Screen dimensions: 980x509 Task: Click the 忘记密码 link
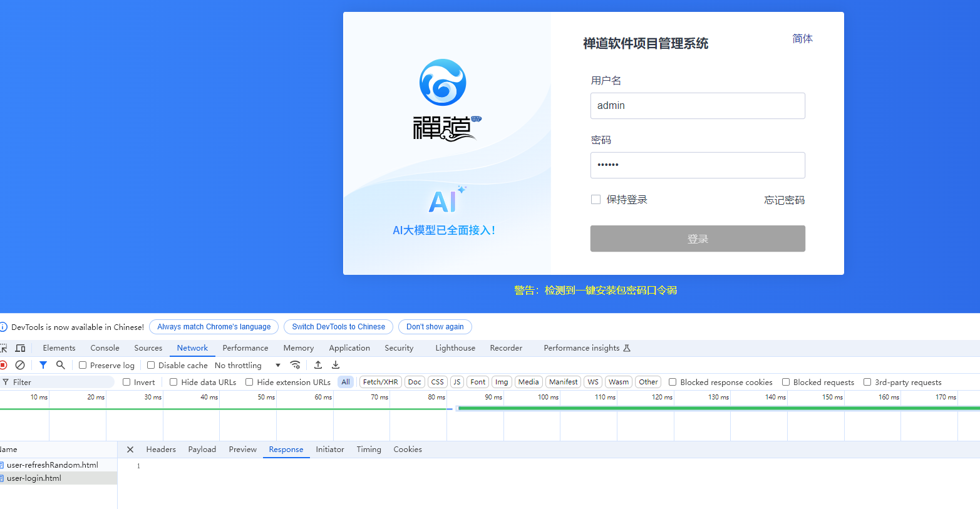[x=784, y=200]
